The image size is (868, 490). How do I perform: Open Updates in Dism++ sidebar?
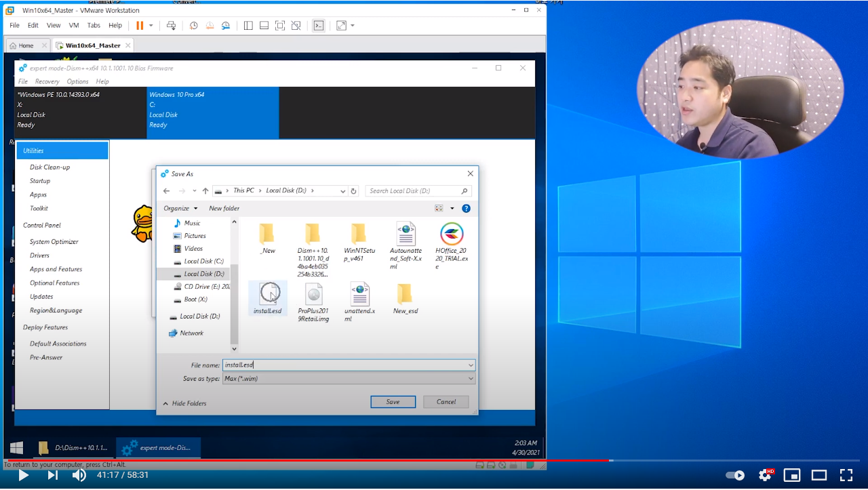(41, 297)
